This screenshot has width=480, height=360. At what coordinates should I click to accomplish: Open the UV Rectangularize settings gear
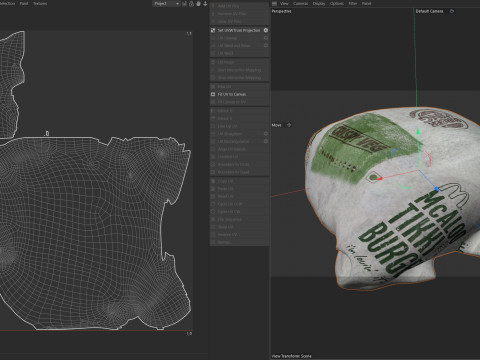click(x=266, y=141)
